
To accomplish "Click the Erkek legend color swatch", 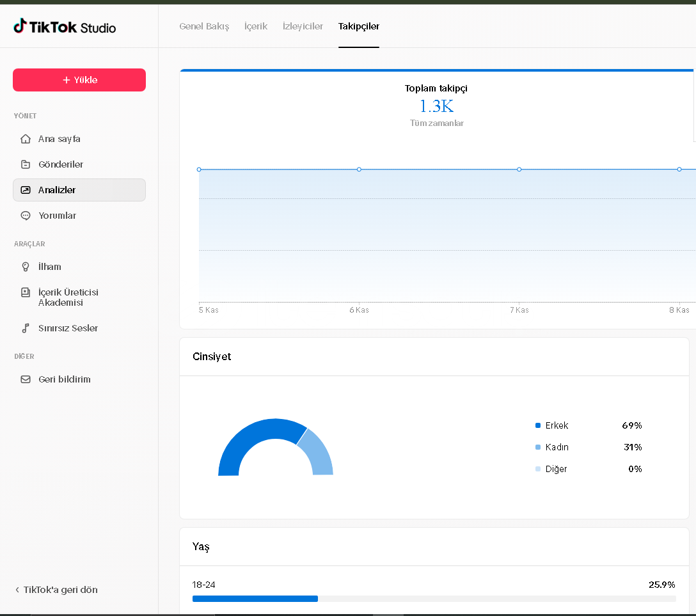I will click(x=538, y=425).
